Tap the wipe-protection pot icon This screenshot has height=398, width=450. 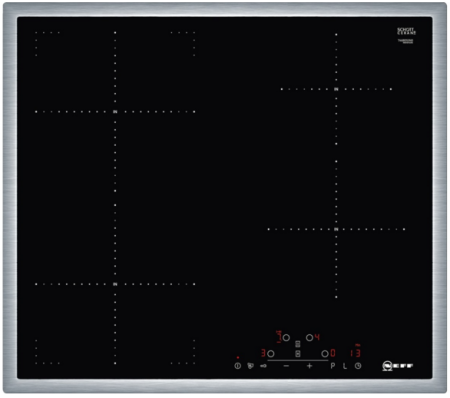click(250, 366)
